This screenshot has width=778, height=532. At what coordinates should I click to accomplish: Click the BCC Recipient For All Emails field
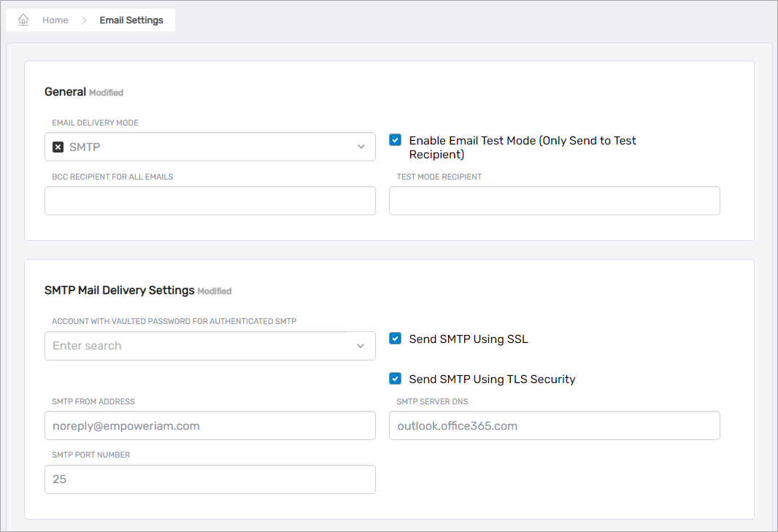(x=210, y=200)
